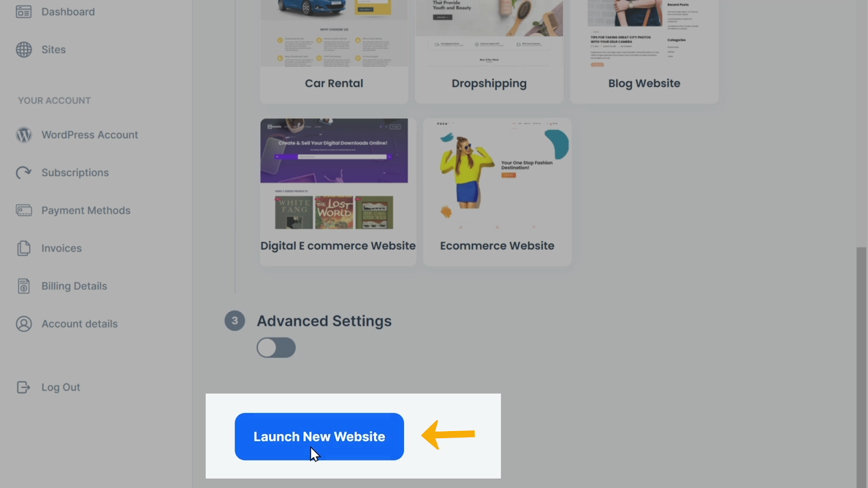Viewport: 868px width, 488px height.
Task: Open the Account details person icon
Action: coord(23,324)
